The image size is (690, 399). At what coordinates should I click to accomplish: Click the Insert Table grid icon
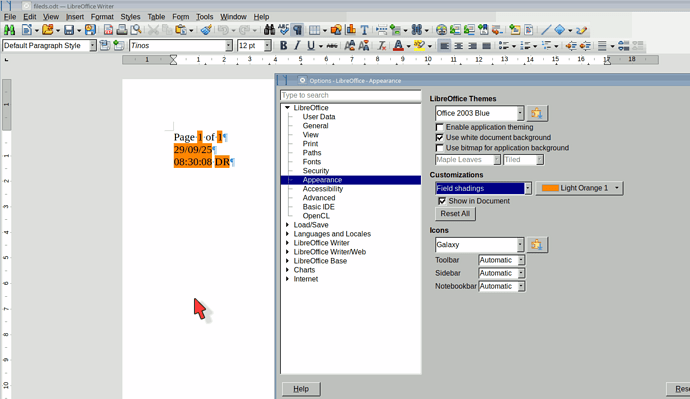coord(314,30)
